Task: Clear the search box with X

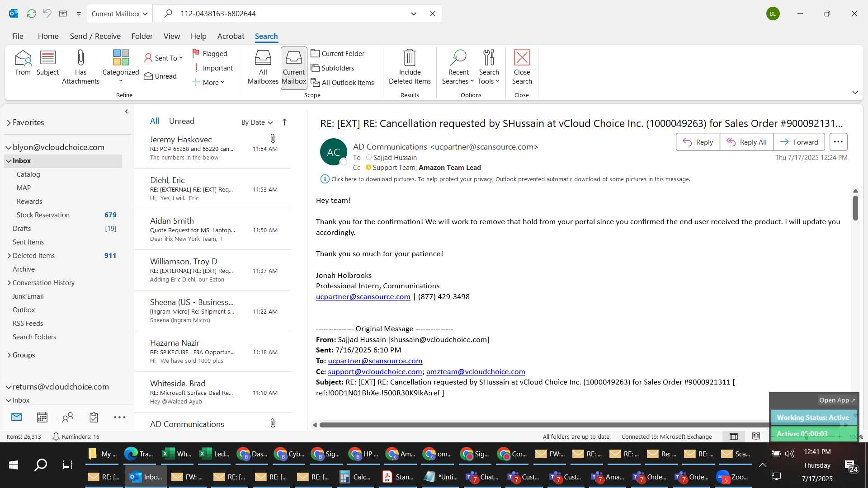Action: (432, 14)
